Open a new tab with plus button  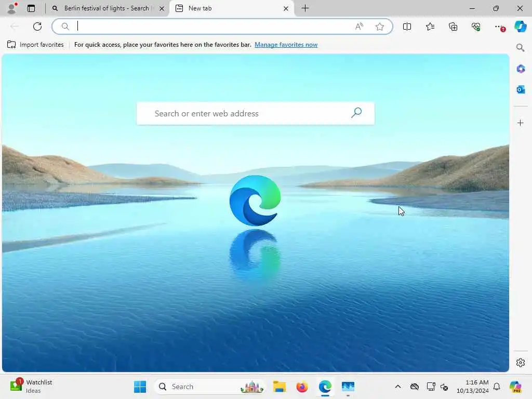305,8
